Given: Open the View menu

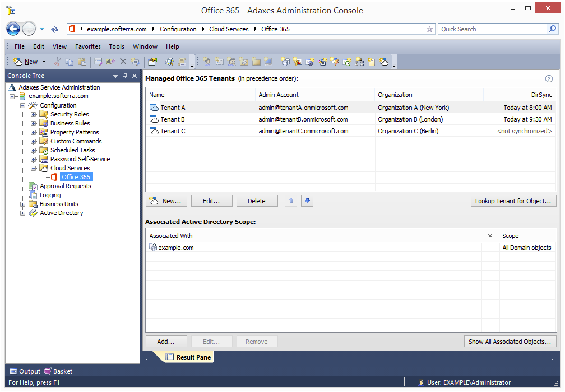Looking at the screenshot, I should click(59, 46).
